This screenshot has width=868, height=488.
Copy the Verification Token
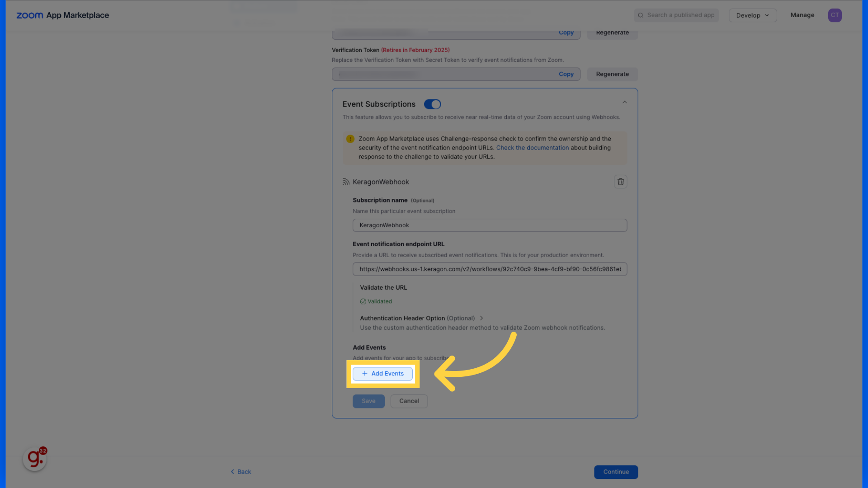tap(566, 74)
